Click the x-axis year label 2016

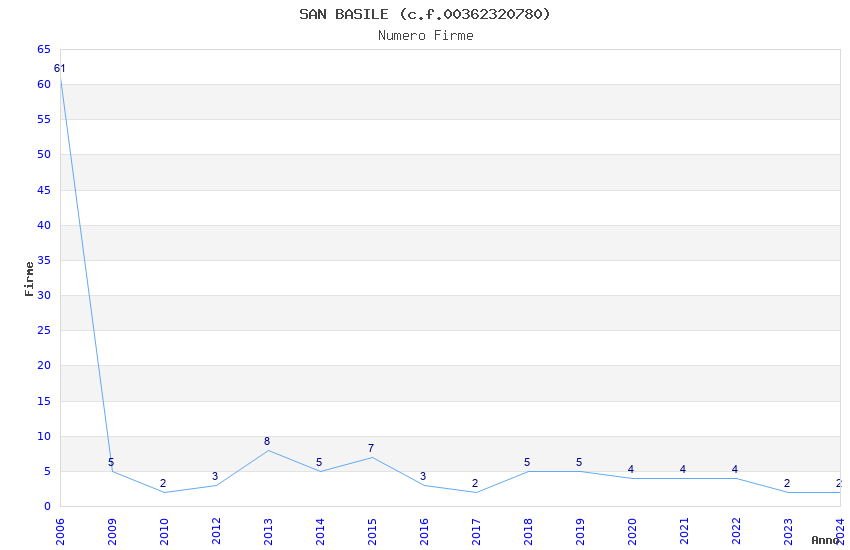pyautogui.click(x=424, y=532)
